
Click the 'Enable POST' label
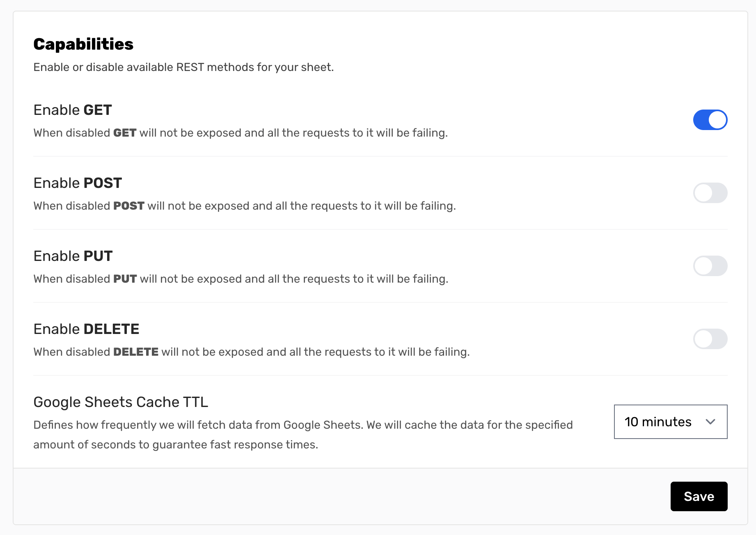(x=78, y=183)
